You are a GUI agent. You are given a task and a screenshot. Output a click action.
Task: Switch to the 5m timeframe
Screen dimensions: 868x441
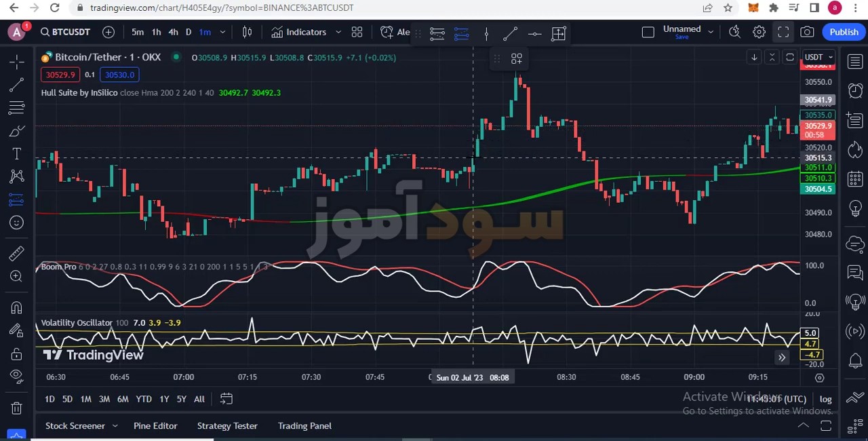[x=138, y=32]
